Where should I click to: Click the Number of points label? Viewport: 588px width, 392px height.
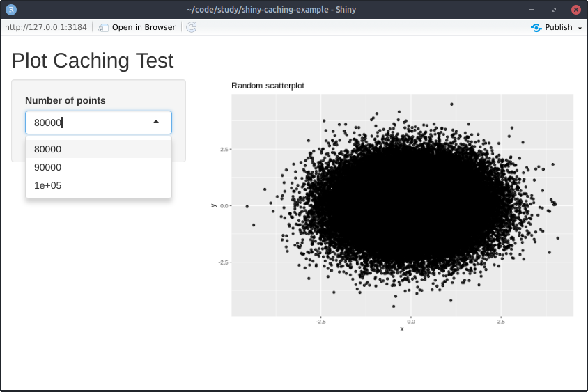tap(65, 100)
